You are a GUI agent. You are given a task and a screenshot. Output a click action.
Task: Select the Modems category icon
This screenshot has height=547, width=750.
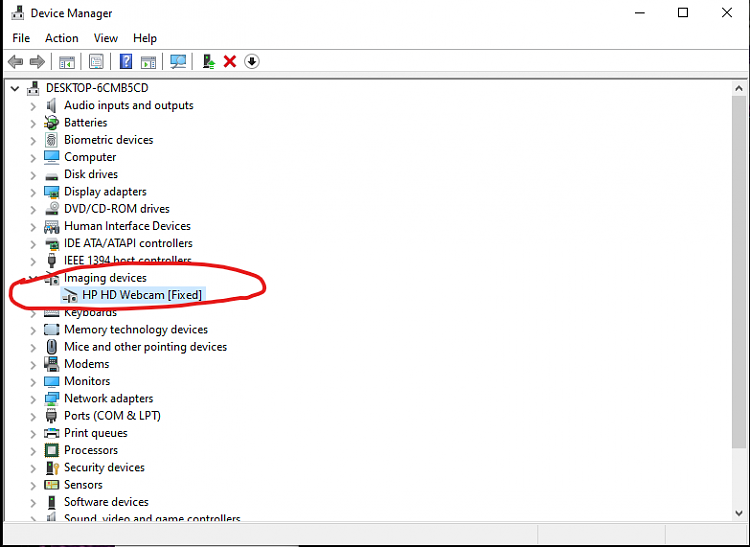[51, 364]
